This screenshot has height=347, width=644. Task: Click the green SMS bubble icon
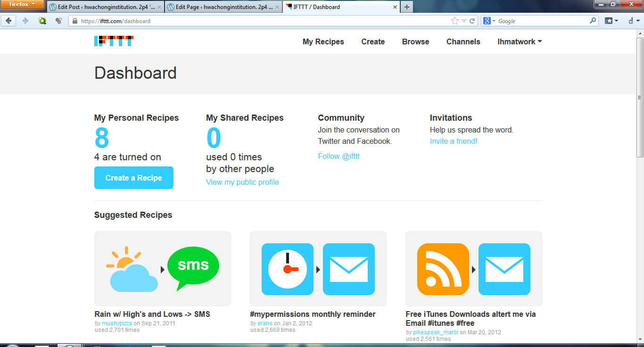point(193,269)
